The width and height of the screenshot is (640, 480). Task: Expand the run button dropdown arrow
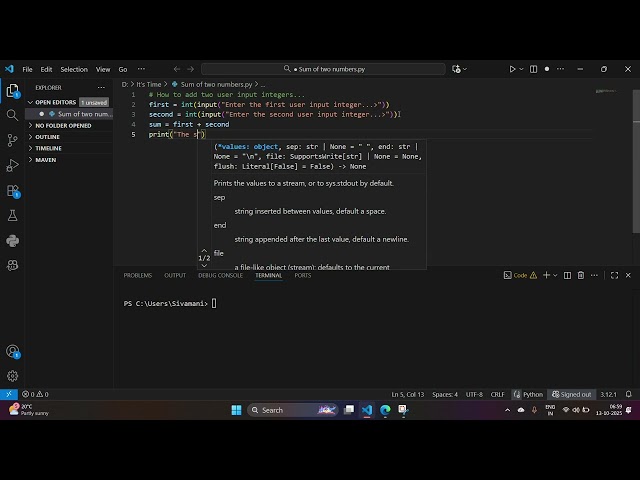(x=521, y=69)
